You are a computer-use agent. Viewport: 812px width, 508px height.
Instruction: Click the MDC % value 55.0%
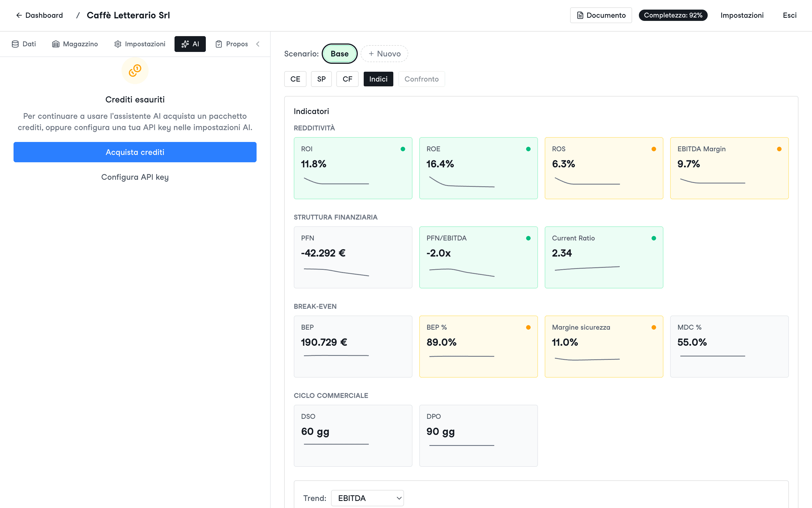[x=692, y=342]
